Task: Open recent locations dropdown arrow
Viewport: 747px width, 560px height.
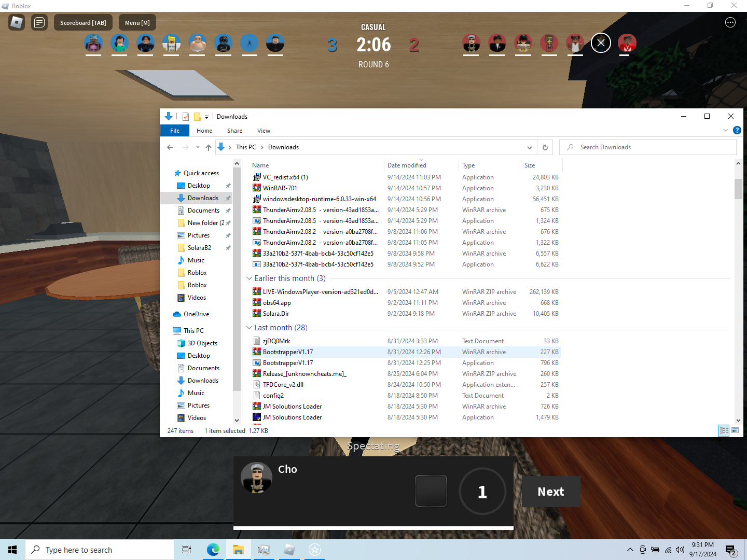Action: pos(198,147)
